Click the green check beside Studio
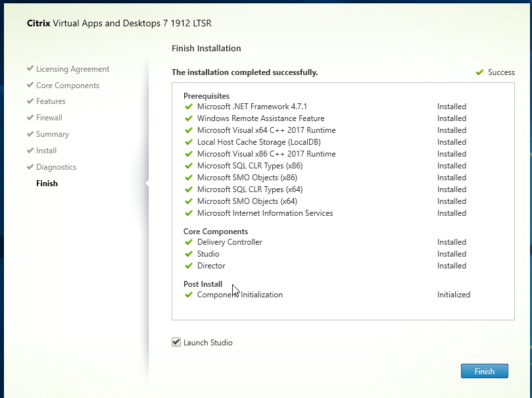This screenshot has height=398, width=532. pos(189,254)
